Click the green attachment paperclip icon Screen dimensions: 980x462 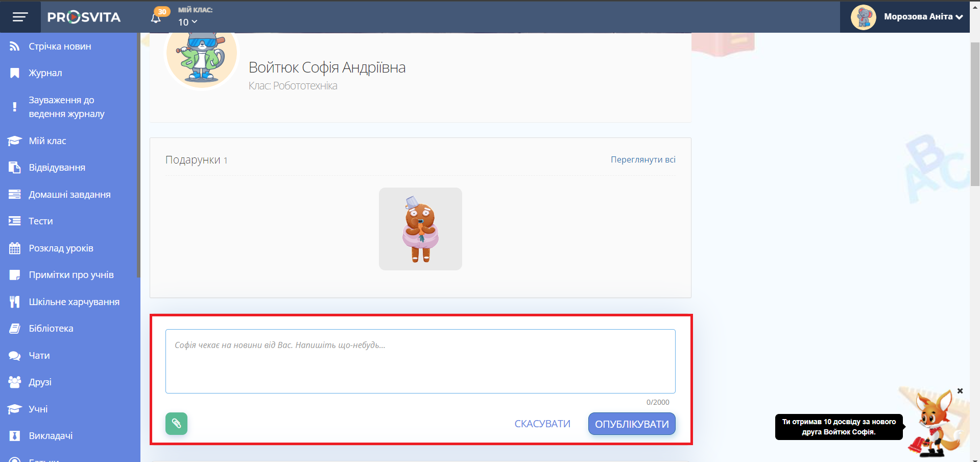click(x=176, y=424)
